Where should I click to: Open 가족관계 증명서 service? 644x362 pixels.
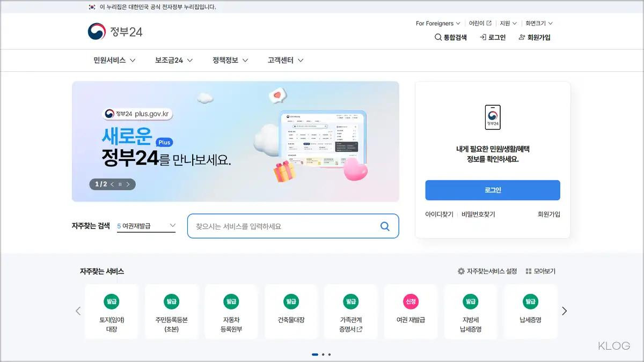point(351,312)
